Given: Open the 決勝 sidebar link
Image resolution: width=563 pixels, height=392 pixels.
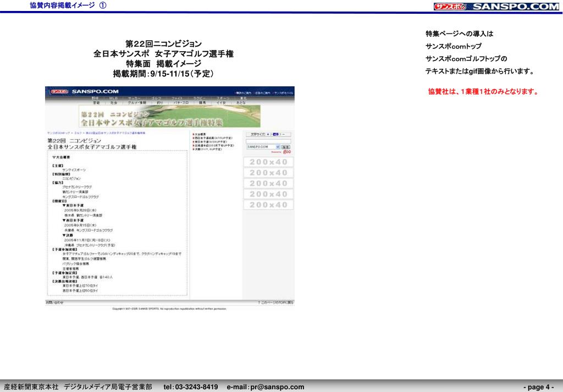Looking at the screenshot, I should [207, 149].
